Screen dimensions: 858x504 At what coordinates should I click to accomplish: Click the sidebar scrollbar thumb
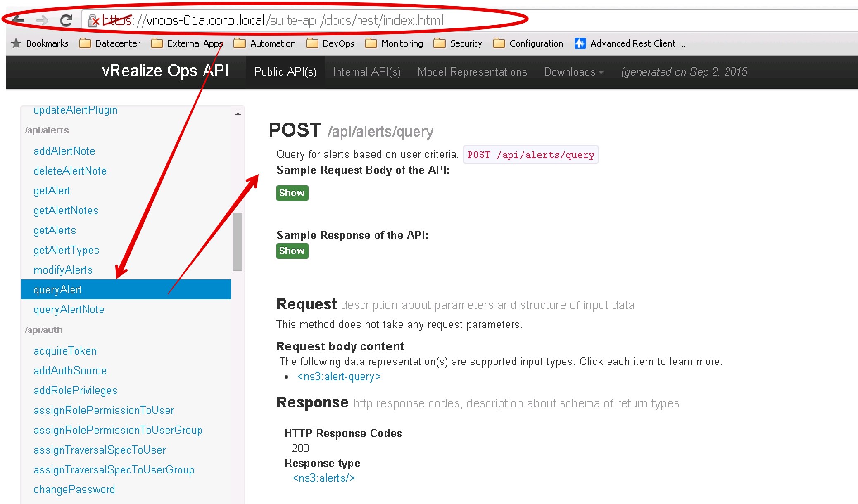tap(238, 241)
